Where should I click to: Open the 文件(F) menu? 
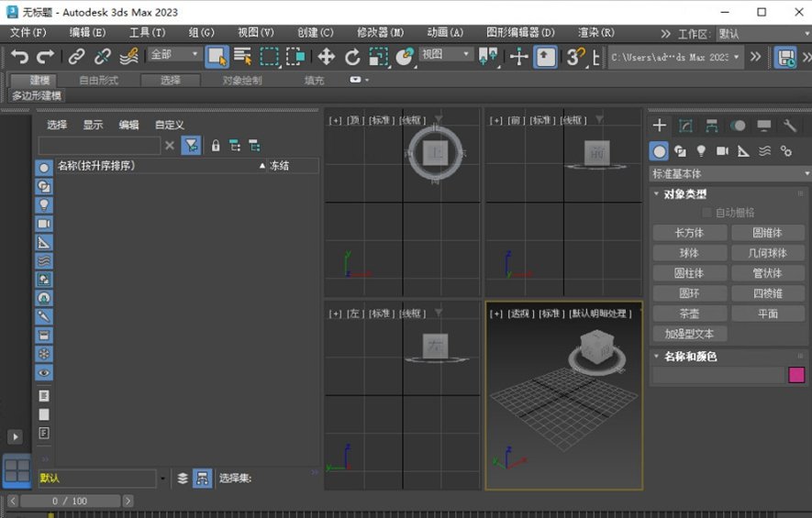pos(28,33)
